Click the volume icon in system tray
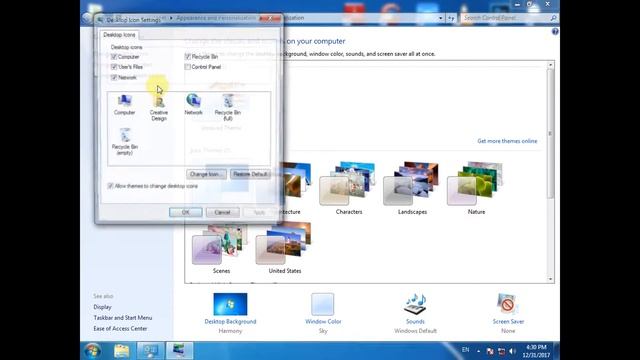The width and height of the screenshot is (640, 360). [x=512, y=351]
